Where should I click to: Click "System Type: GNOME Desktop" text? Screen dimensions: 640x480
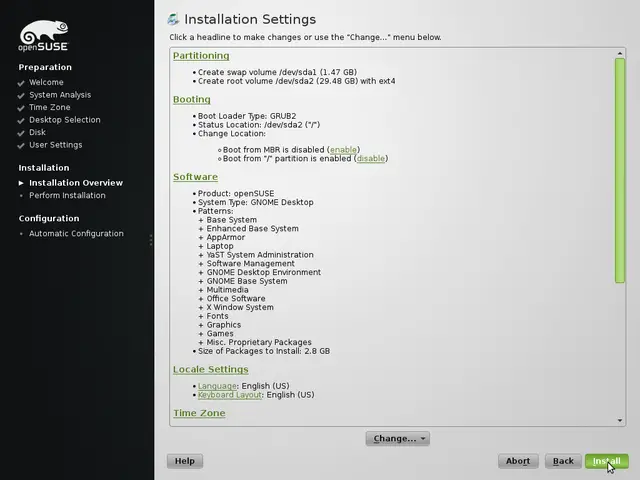(256, 202)
